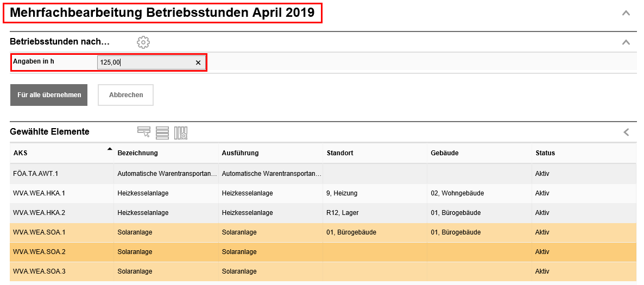Select the row FÖA.TA.AWT.1
This screenshot has height=285, width=644.
pos(323,174)
